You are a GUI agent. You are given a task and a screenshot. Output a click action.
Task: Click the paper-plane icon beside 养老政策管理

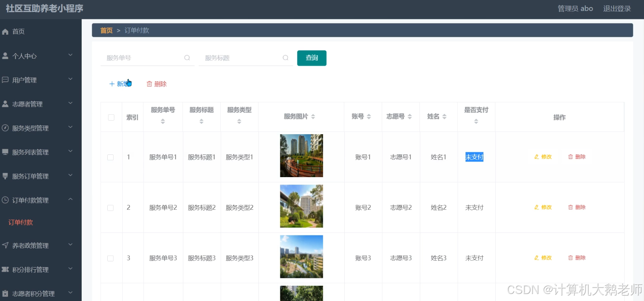(x=5, y=245)
